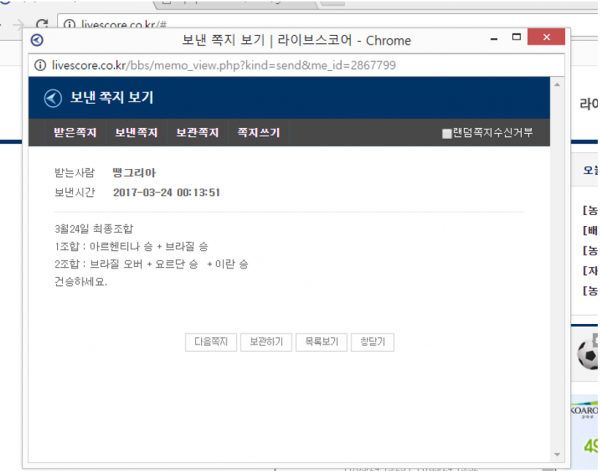600x471 pixels.
Task: Click the site info icon in background Chrome address bar
Action: [x=69, y=24]
